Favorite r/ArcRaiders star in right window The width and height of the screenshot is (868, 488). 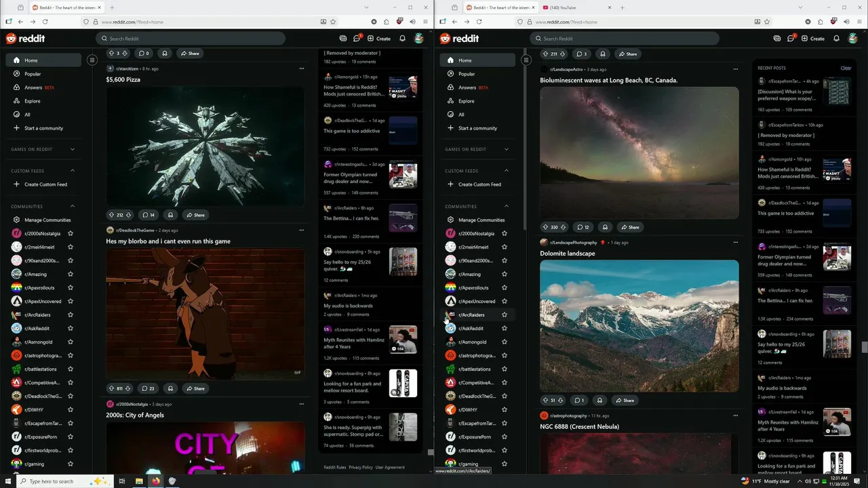pos(505,314)
